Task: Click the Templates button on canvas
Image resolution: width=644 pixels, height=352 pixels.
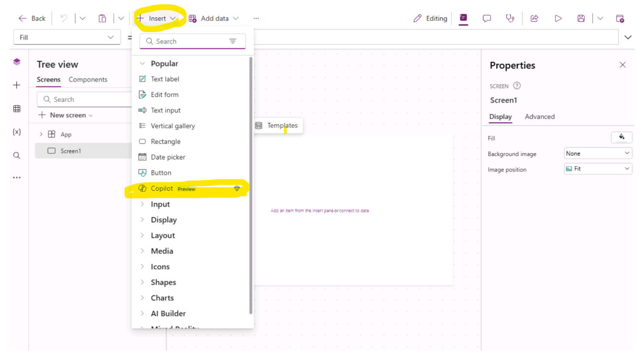Action: [x=277, y=125]
